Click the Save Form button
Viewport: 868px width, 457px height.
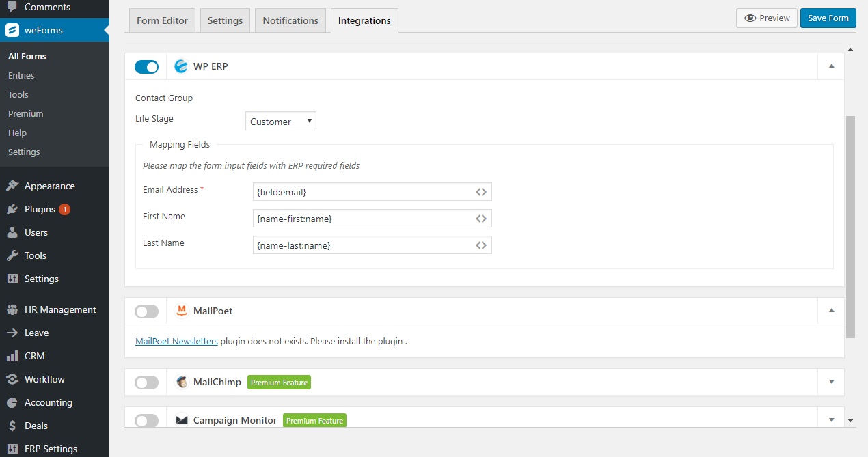[828, 18]
